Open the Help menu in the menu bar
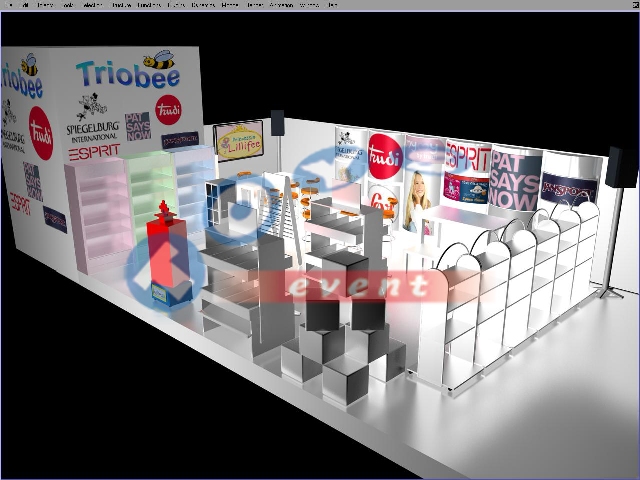The height and width of the screenshot is (480, 640). click(x=333, y=5)
